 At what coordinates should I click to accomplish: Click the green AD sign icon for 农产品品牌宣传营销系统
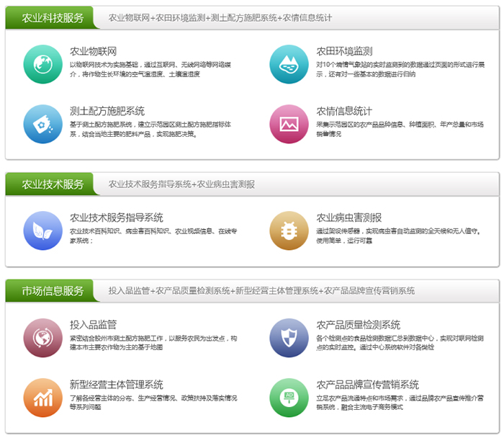click(289, 398)
